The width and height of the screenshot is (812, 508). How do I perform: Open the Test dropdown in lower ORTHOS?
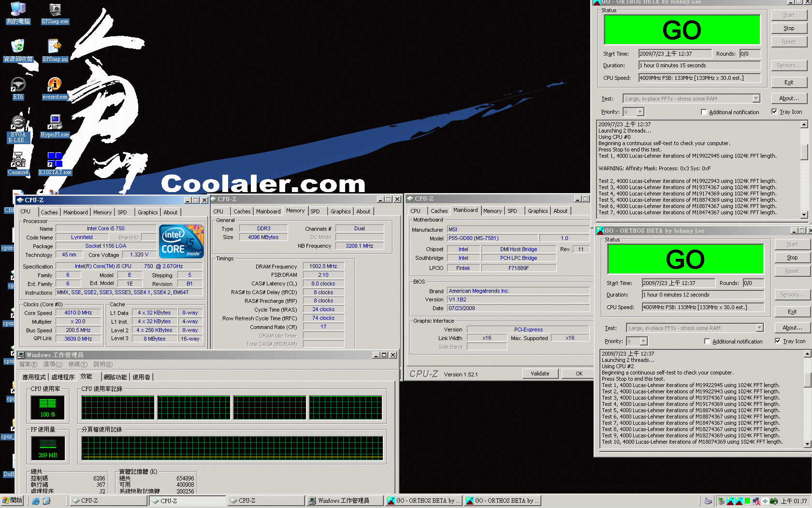coord(759,328)
